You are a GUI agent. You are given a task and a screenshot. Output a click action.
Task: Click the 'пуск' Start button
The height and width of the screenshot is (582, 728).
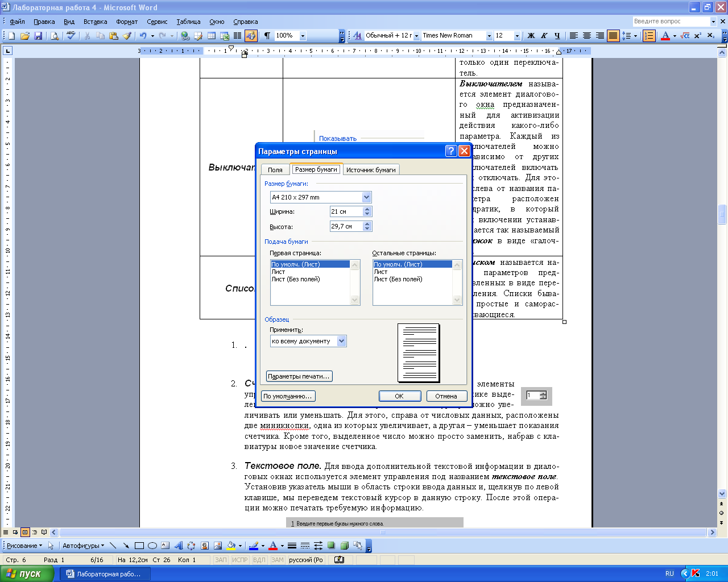[27, 573]
